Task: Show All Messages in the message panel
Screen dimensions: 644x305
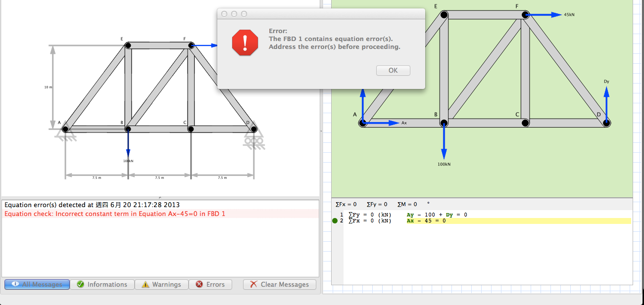Action: coord(37,284)
